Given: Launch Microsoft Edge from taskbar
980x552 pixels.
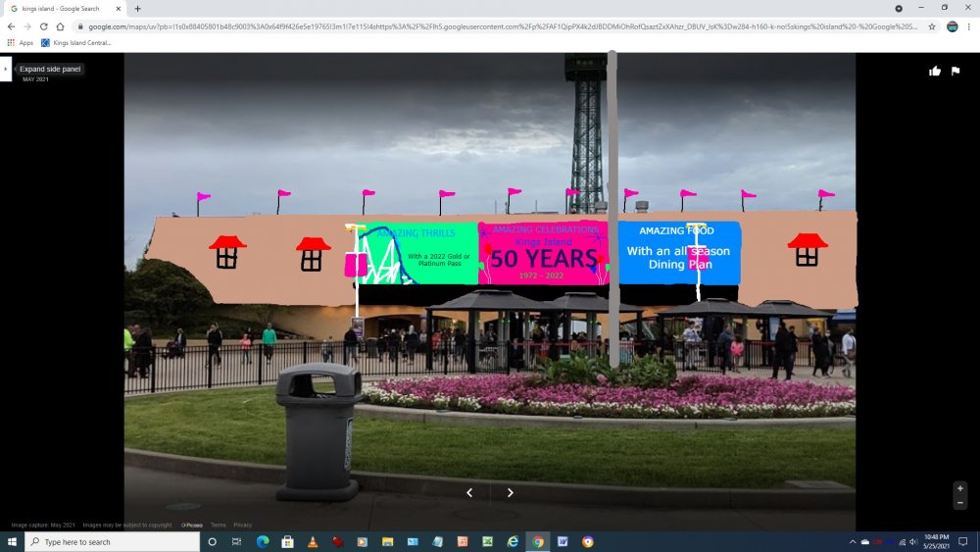Looking at the screenshot, I should tap(263, 541).
